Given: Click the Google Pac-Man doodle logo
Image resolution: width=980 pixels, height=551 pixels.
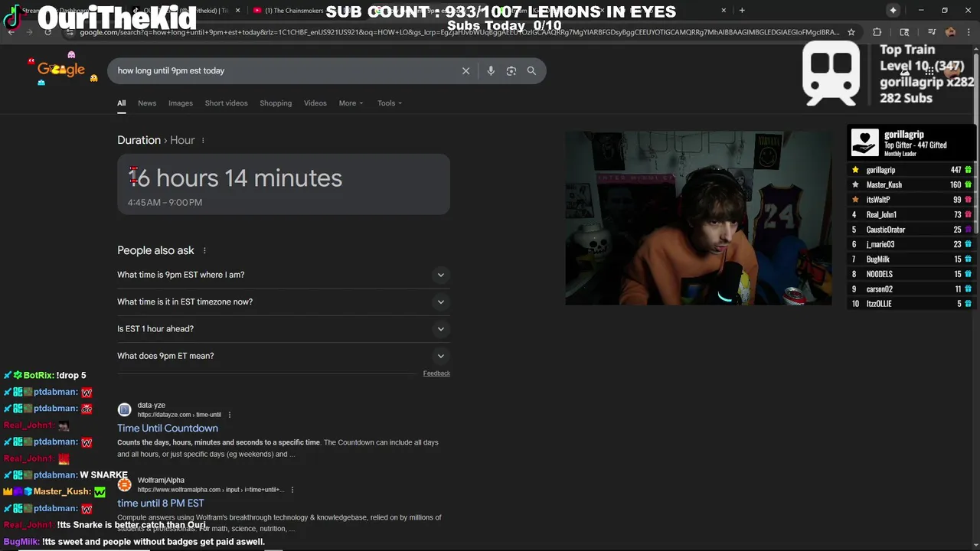Looking at the screenshot, I should click(62, 70).
